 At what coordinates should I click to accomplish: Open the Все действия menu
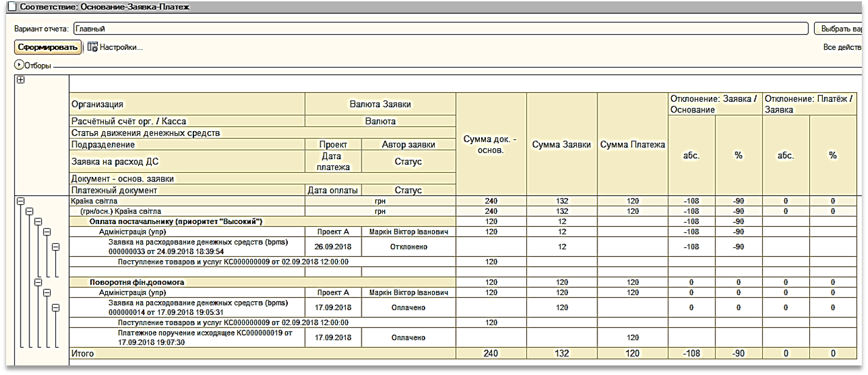(841, 47)
